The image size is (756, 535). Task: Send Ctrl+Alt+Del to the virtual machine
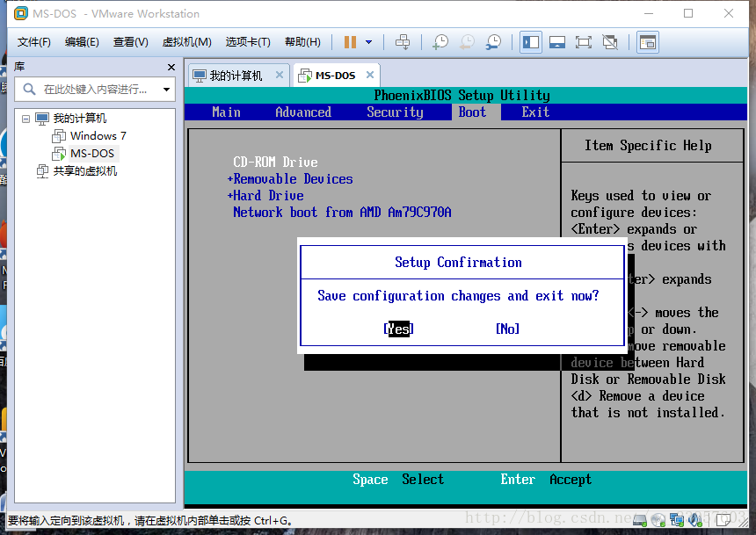(x=403, y=42)
